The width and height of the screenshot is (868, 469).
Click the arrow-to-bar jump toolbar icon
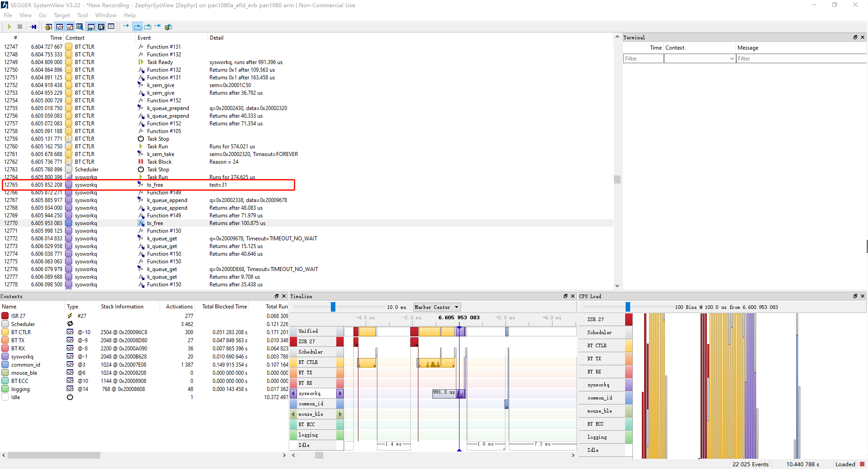[x=158, y=27]
